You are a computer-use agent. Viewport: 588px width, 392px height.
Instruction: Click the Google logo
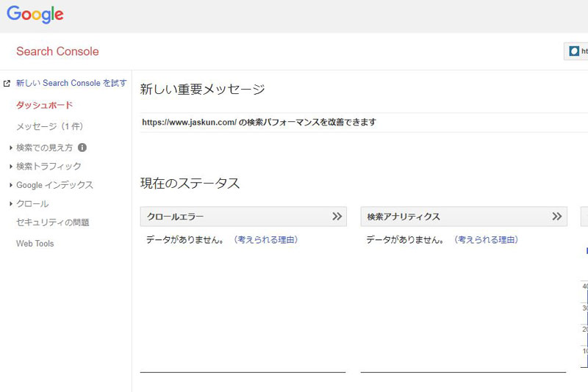click(x=35, y=15)
